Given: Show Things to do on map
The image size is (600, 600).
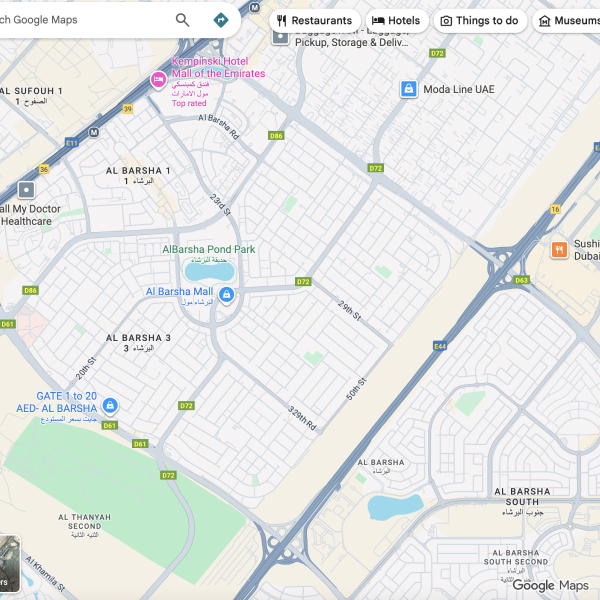Looking at the screenshot, I should point(480,21).
